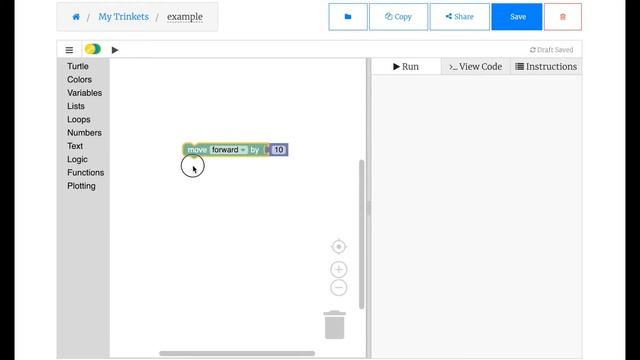The width and height of the screenshot is (640, 360).
Task: Click the yellow-green Blocks logo icon
Action: [93, 49]
